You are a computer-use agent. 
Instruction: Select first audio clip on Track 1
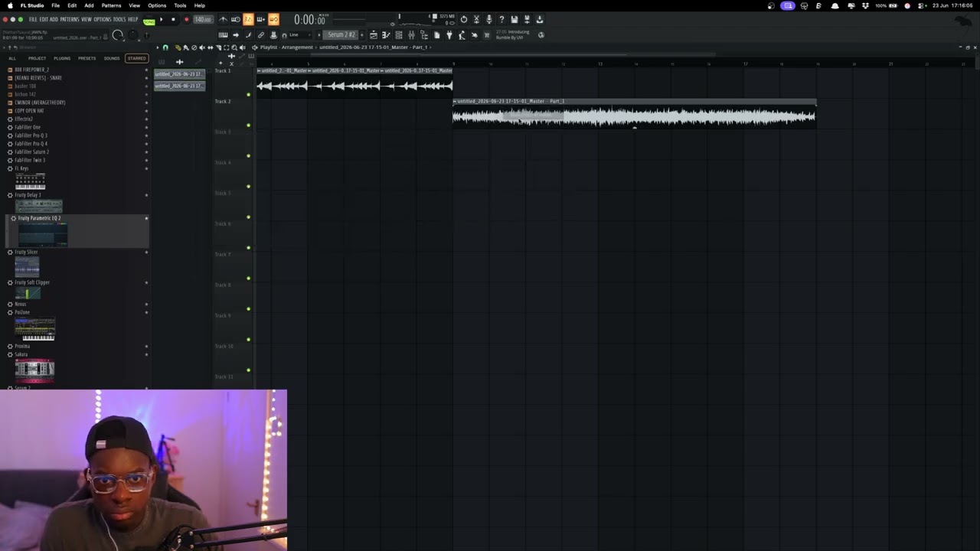282,81
